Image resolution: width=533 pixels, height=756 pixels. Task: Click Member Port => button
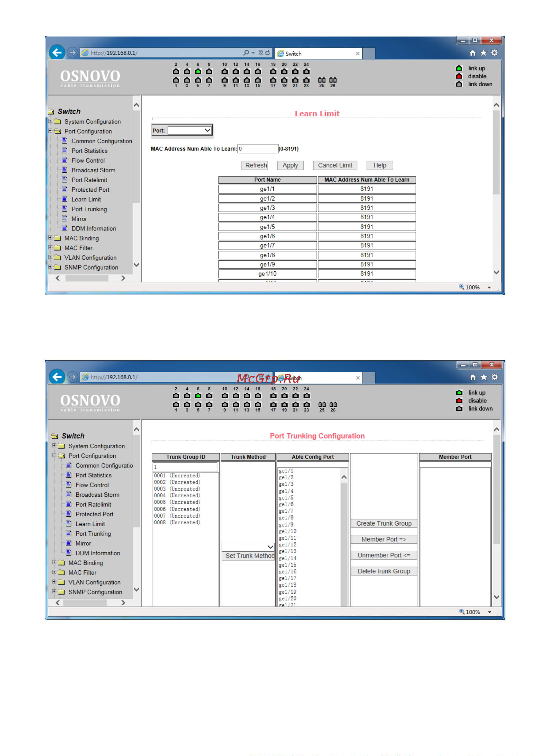point(384,539)
